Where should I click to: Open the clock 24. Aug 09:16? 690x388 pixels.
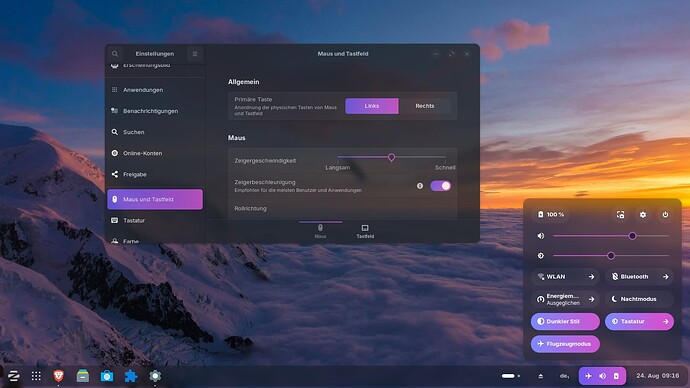tap(657, 376)
